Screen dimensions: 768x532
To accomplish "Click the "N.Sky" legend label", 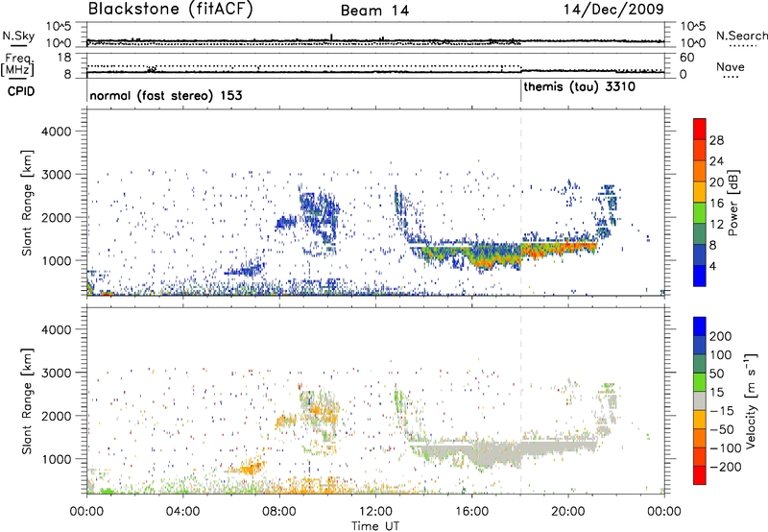I will [x=18, y=36].
